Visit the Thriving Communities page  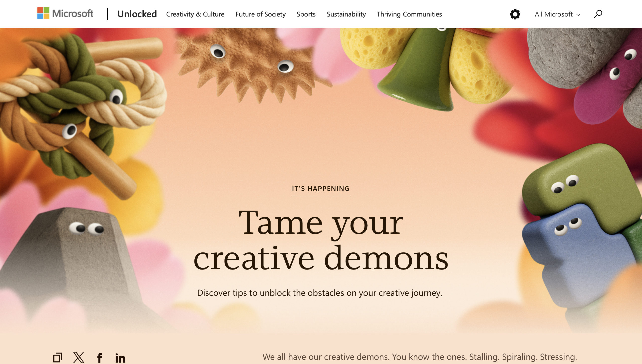click(x=409, y=14)
